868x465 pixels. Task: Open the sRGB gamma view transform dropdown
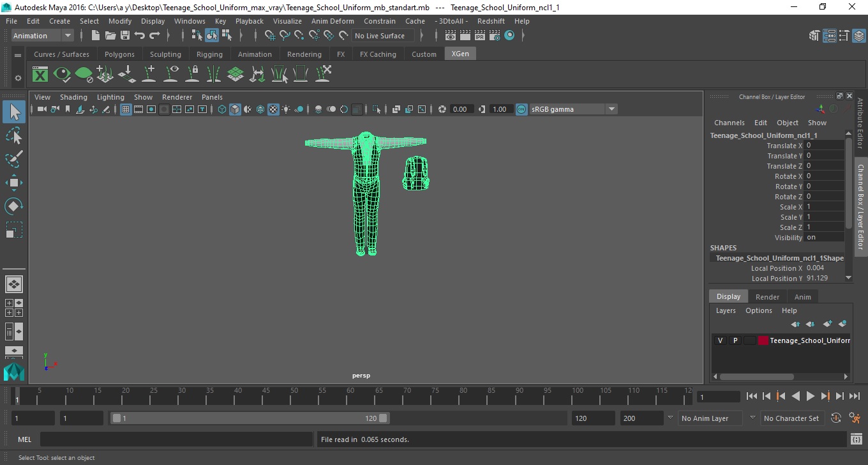pos(573,109)
